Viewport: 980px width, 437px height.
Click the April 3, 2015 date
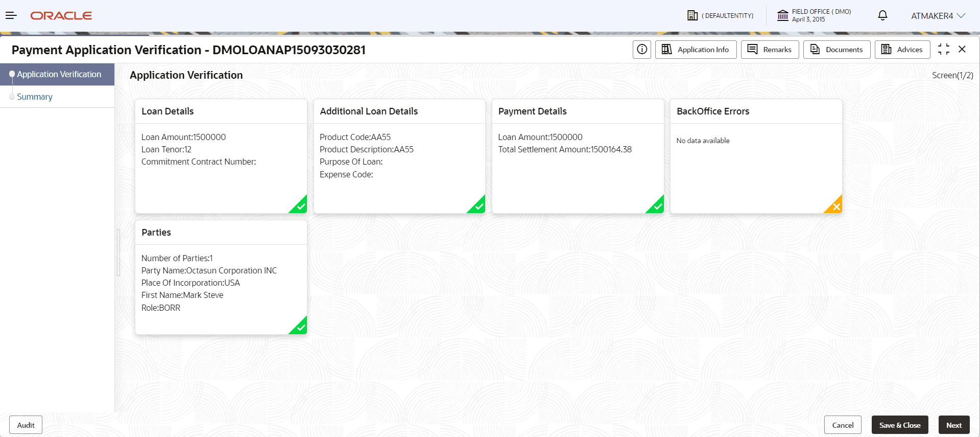coord(808,19)
